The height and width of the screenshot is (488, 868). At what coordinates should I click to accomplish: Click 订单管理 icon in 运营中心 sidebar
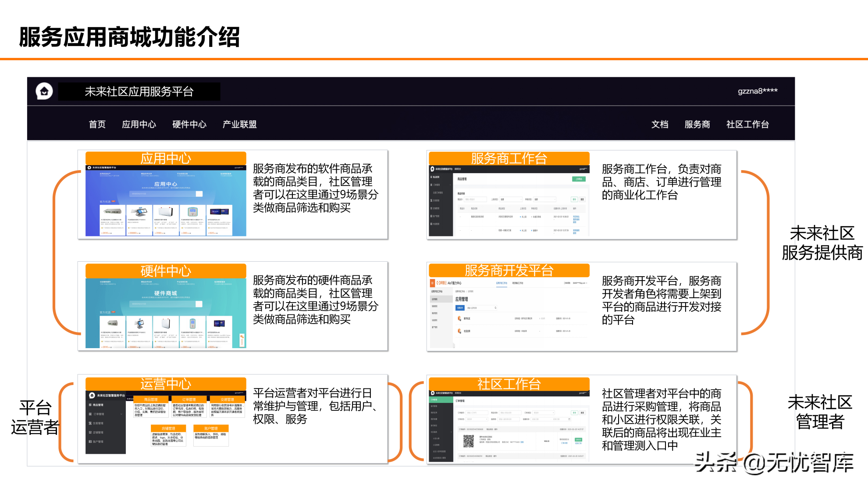(x=90, y=414)
